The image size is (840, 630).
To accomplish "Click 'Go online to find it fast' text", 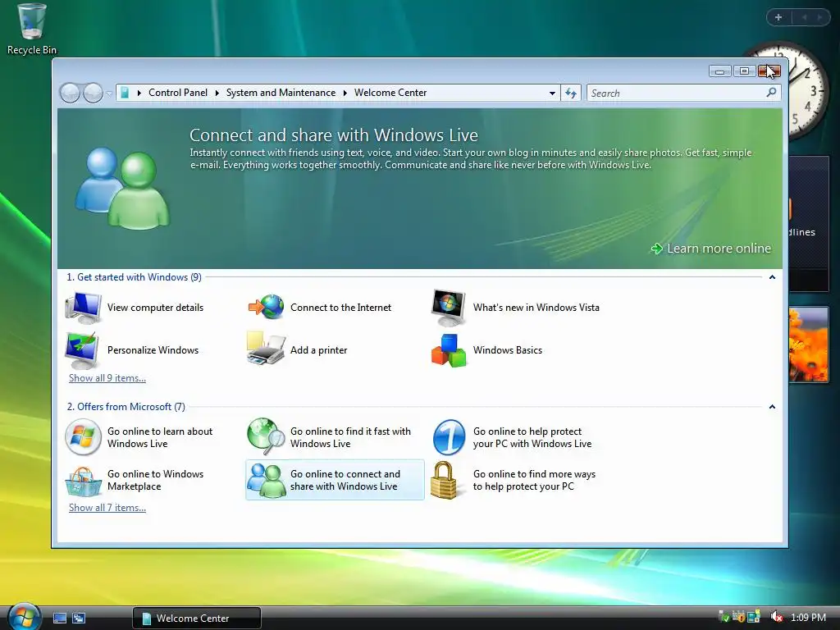I will click(350, 437).
